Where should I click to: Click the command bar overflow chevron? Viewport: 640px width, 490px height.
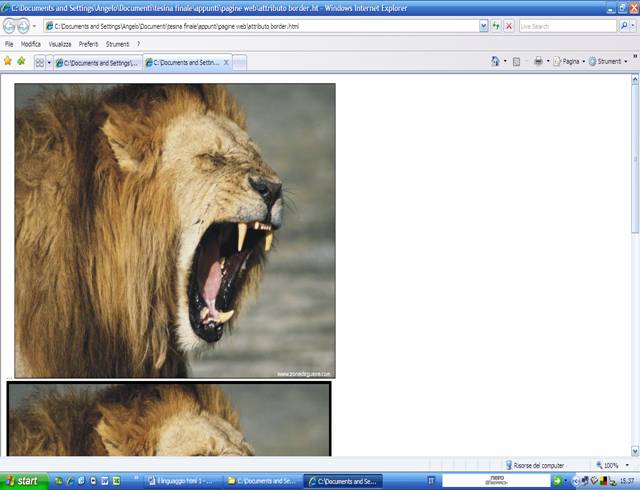click(635, 56)
